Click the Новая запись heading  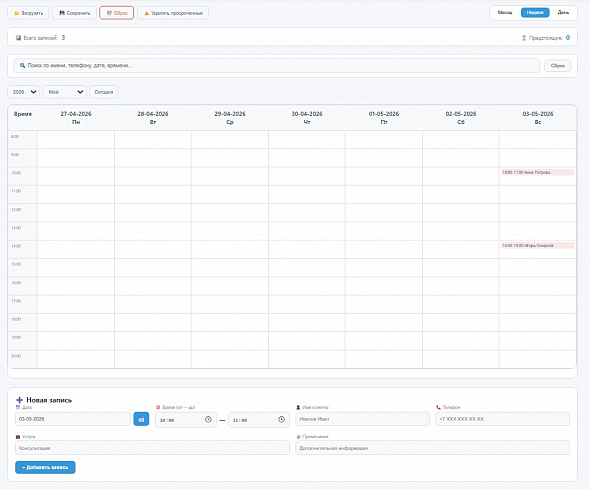[x=49, y=400]
